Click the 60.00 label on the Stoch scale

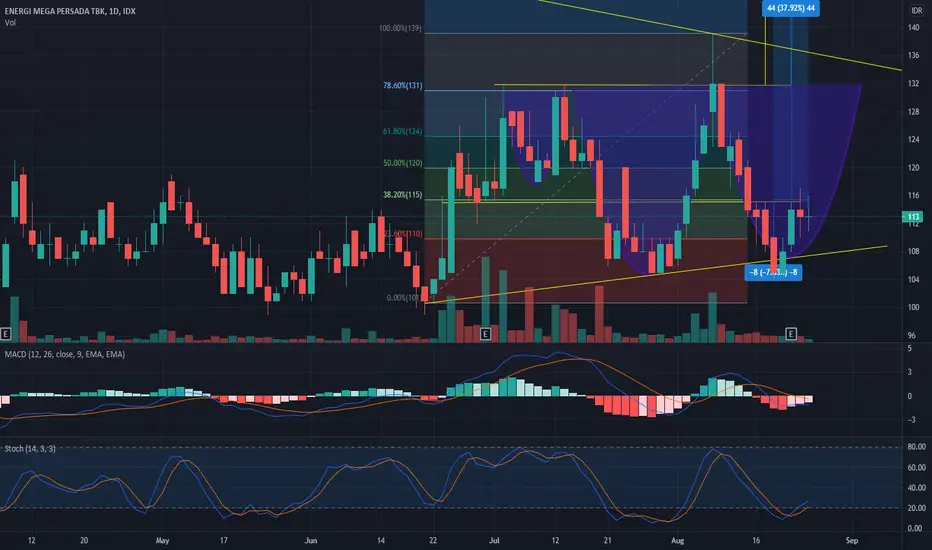[x=916, y=468]
